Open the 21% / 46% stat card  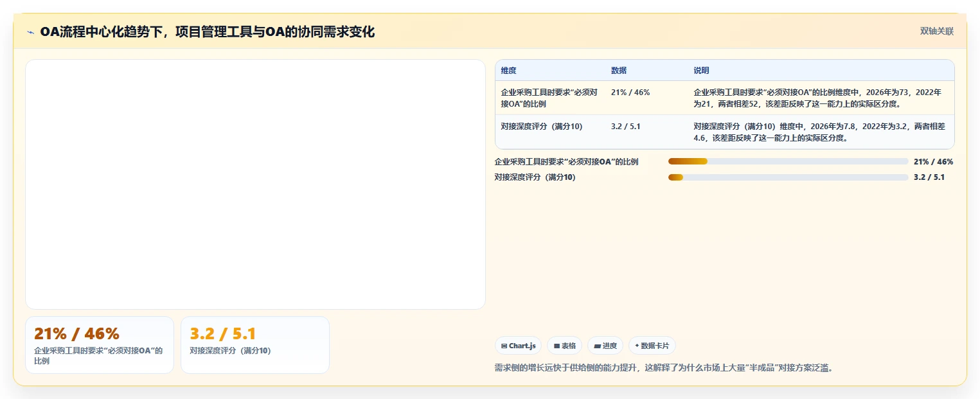[100, 345]
